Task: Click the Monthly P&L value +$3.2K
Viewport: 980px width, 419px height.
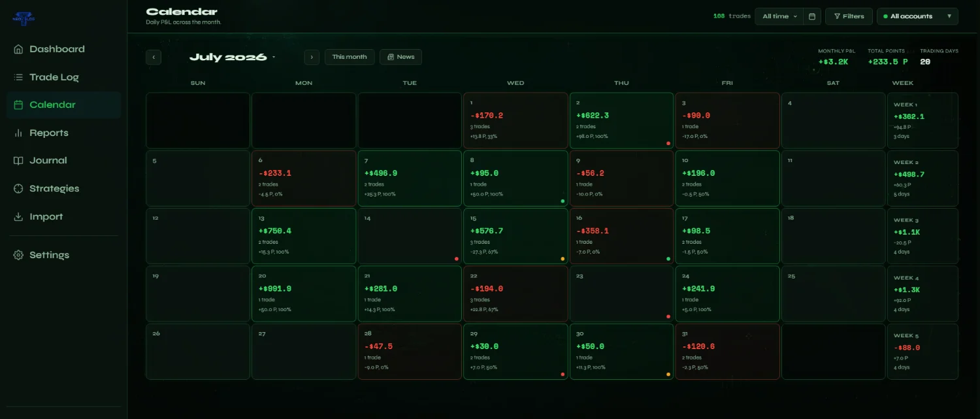Action: tap(833, 62)
